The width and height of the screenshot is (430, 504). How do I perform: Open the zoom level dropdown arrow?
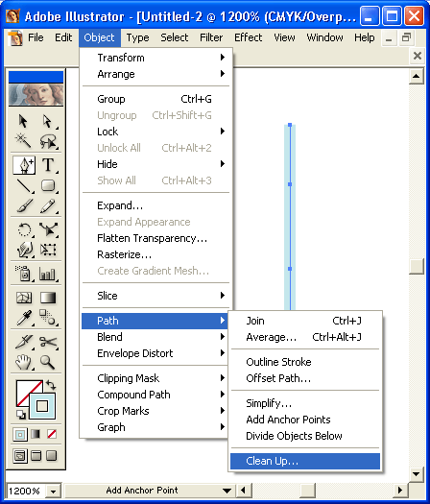[x=53, y=492]
